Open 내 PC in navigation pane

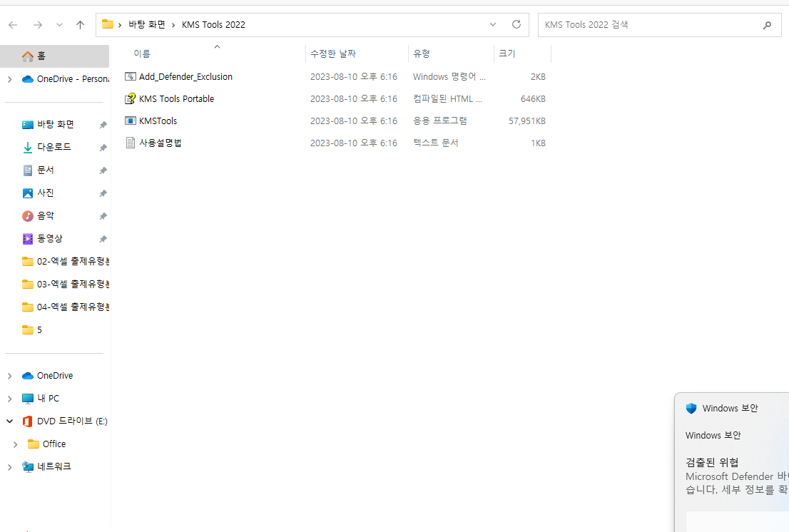[41, 398]
